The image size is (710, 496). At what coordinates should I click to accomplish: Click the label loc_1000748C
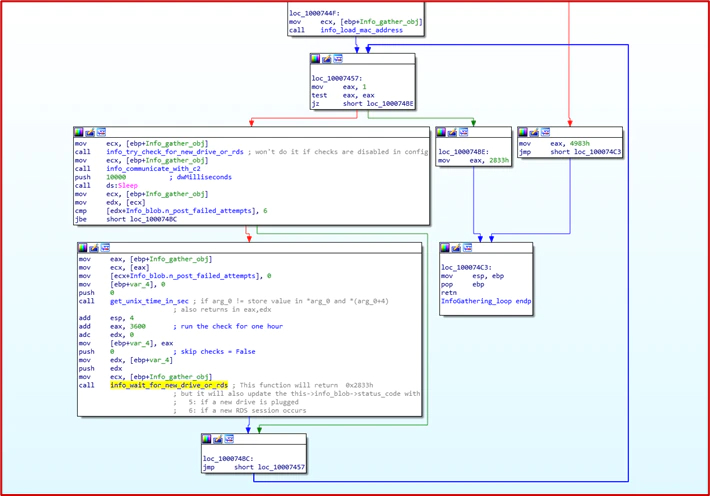pos(228,458)
